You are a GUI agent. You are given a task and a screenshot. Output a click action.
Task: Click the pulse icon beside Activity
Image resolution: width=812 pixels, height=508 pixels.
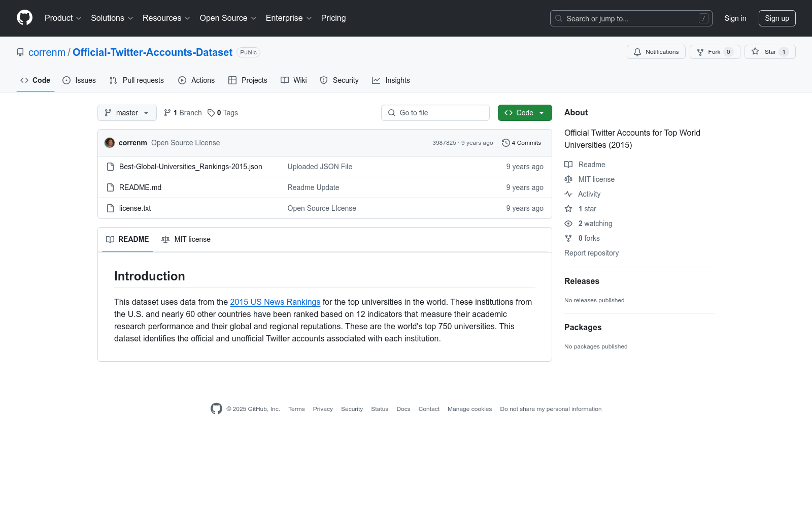pyautogui.click(x=568, y=194)
